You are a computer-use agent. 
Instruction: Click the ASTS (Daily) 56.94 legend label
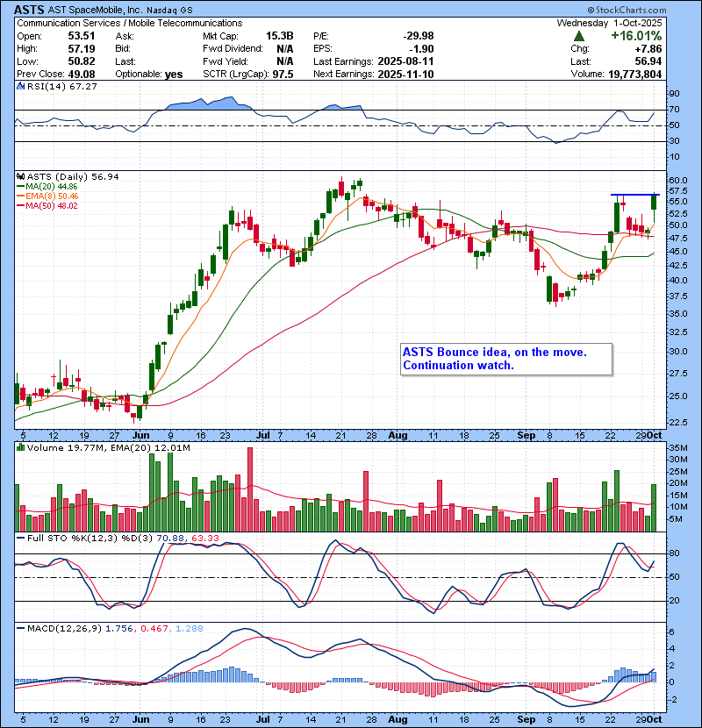pos(73,176)
